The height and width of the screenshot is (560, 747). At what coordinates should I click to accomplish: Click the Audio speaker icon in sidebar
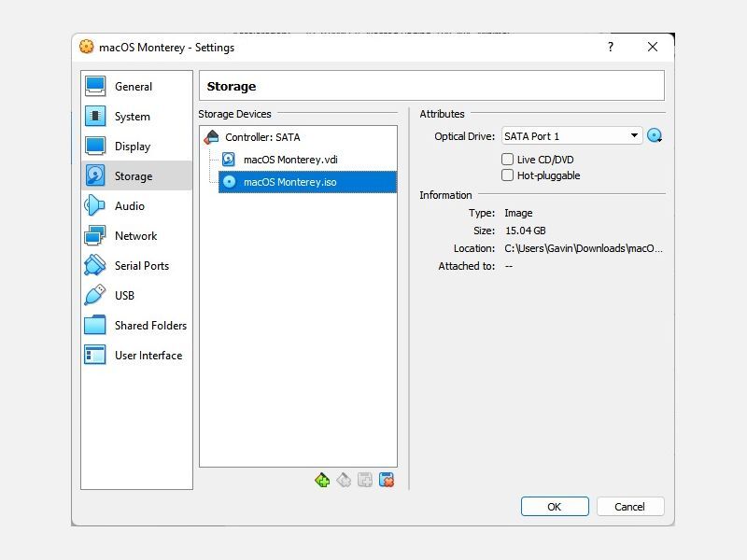click(x=98, y=205)
